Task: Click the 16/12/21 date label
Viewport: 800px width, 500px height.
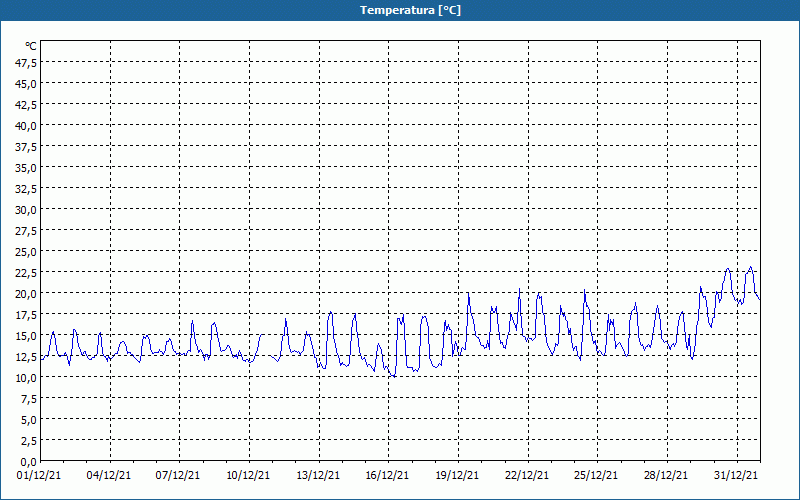Action: point(387,475)
